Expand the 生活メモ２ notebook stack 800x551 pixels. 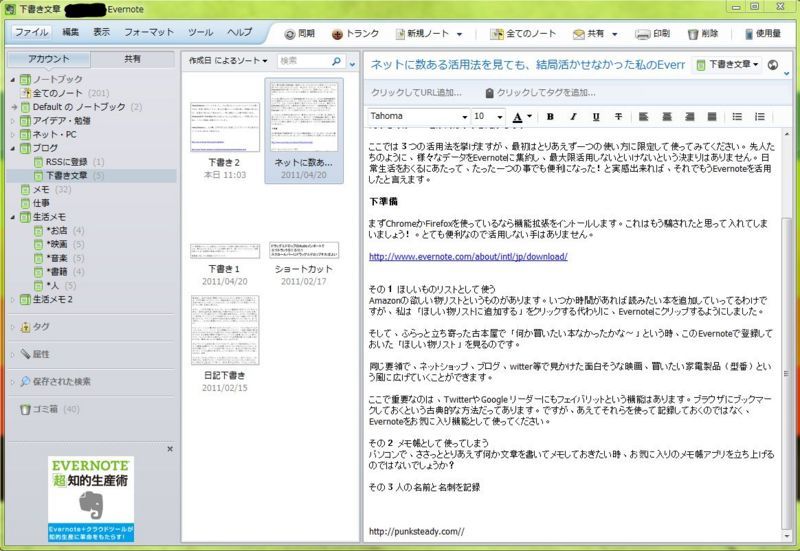(x=13, y=300)
